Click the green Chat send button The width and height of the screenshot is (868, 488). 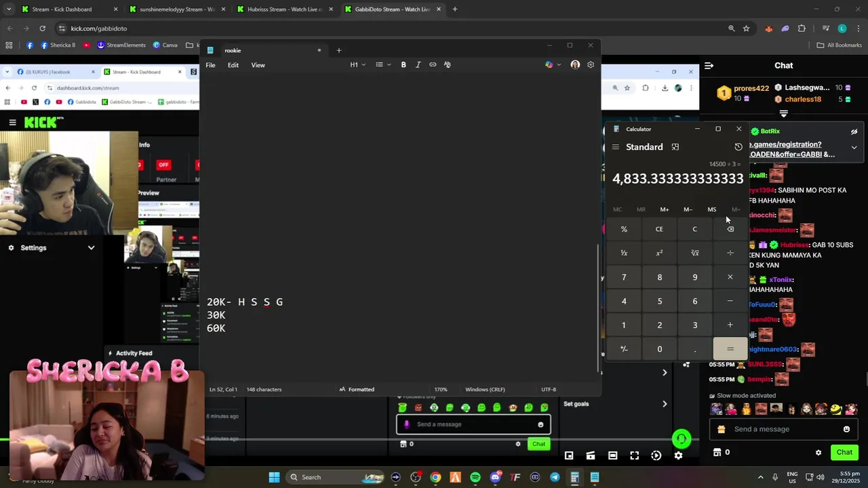(x=844, y=453)
